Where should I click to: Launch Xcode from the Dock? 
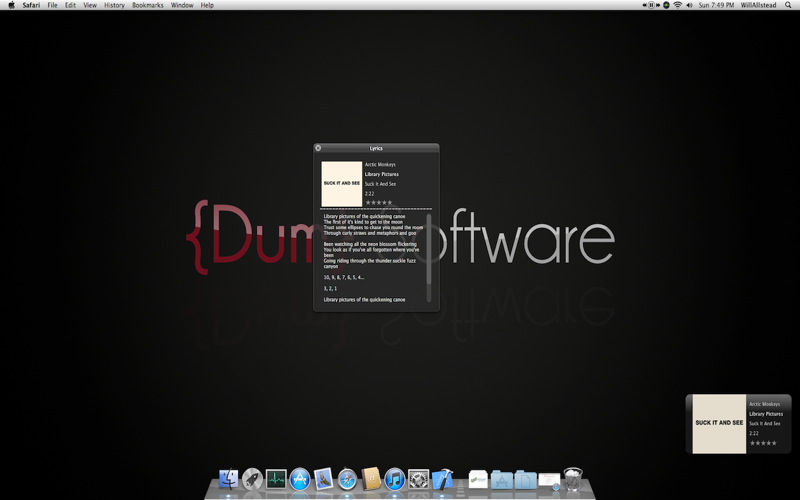tap(442, 479)
